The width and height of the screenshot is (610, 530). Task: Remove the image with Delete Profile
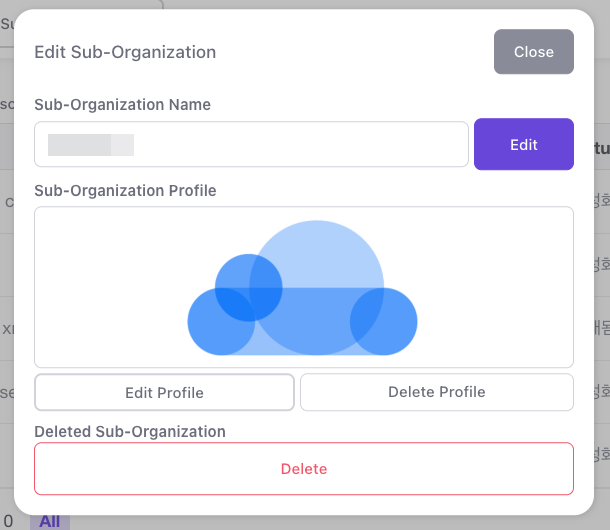[x=436, y=392]
